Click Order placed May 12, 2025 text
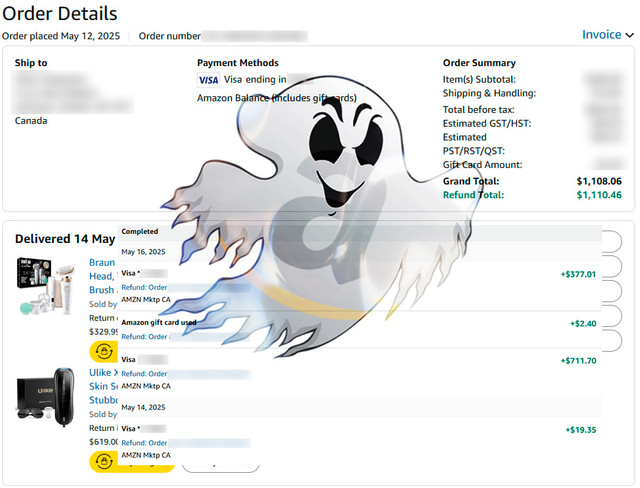Viewport: 640px width, 488px height. [x=61, y=36]
